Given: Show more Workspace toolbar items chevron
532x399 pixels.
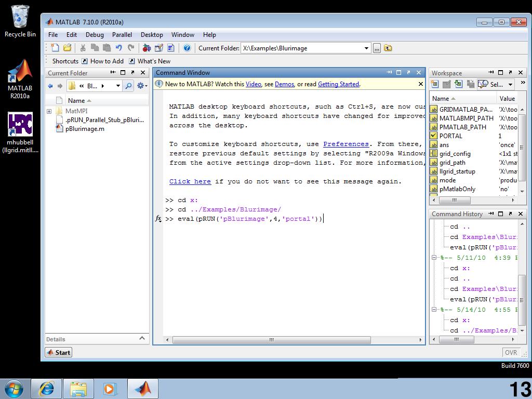Looking at the screenshot, I should point(523,83).
